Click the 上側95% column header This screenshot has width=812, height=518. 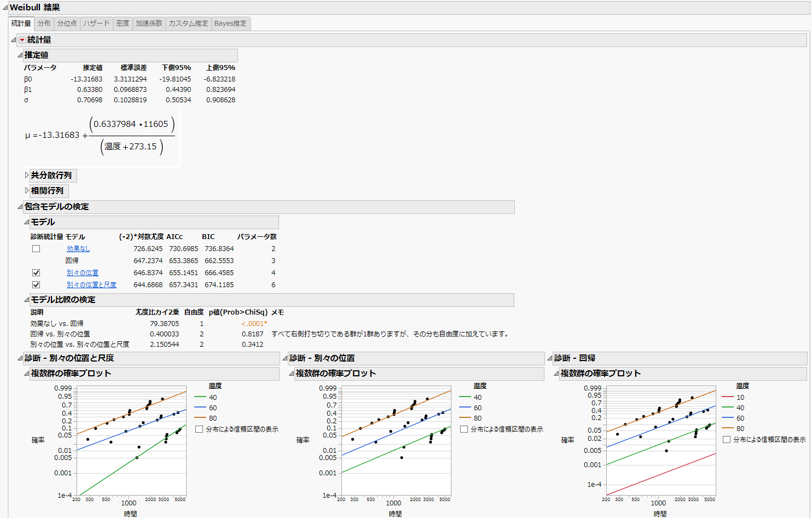[x=221, y=68]
